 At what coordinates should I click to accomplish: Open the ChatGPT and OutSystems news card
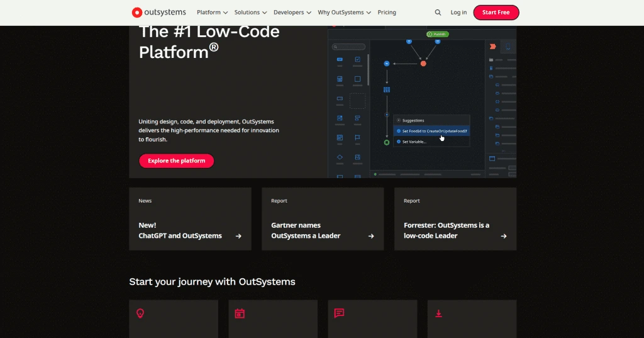[x=190, y=219]
